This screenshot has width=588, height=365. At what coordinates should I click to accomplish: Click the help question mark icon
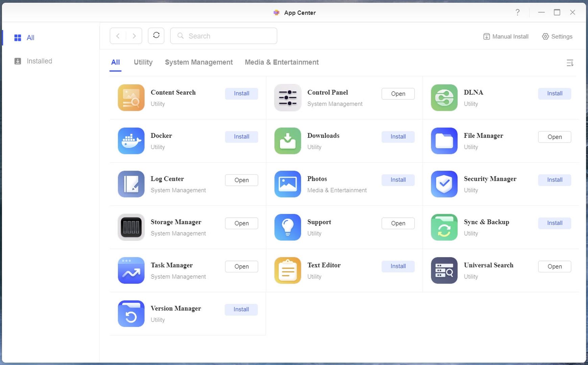[518, 13]
